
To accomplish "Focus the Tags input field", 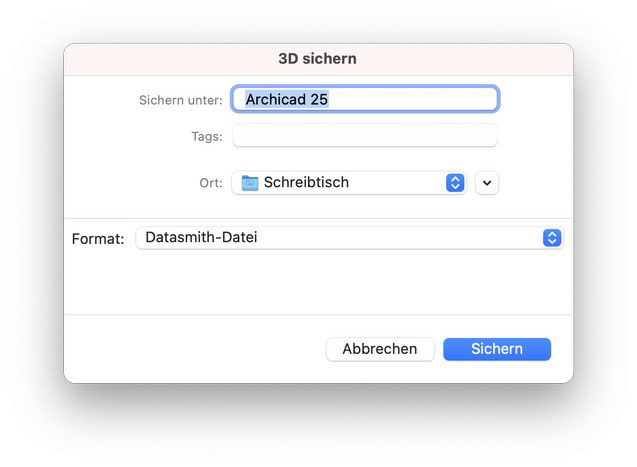I will coord(365,136).
